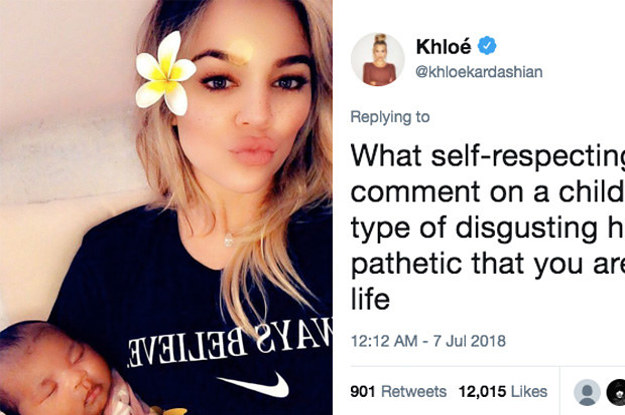Image resolution: width=625 pixels, height=415 pixels.
Task: Click the blue verified badge
Action: coord(487,45)
